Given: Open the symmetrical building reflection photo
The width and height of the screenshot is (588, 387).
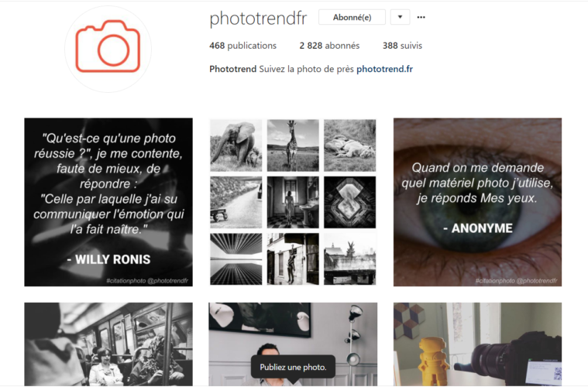Looking at the screenshot, I should tap(236, 259).
